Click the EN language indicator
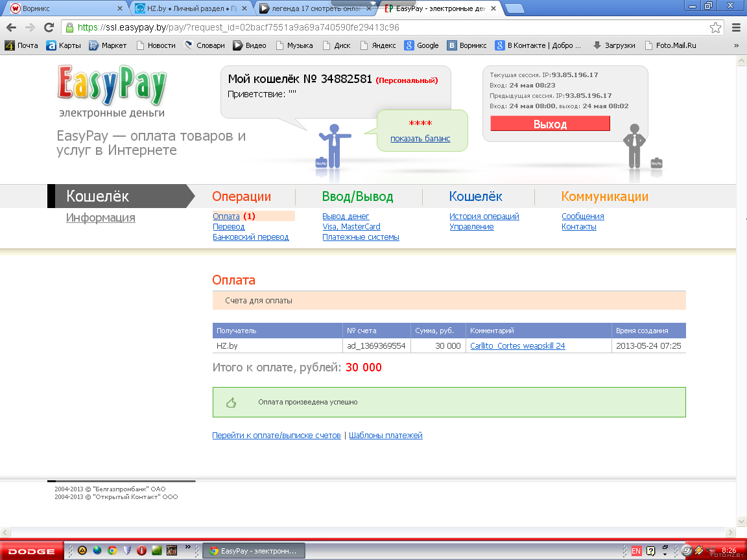 point(636,551)
